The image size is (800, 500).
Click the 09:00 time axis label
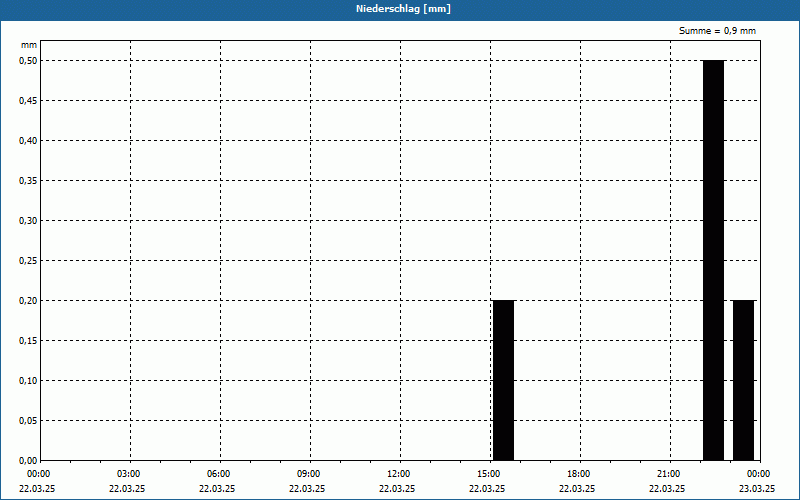tap(309, 474)
